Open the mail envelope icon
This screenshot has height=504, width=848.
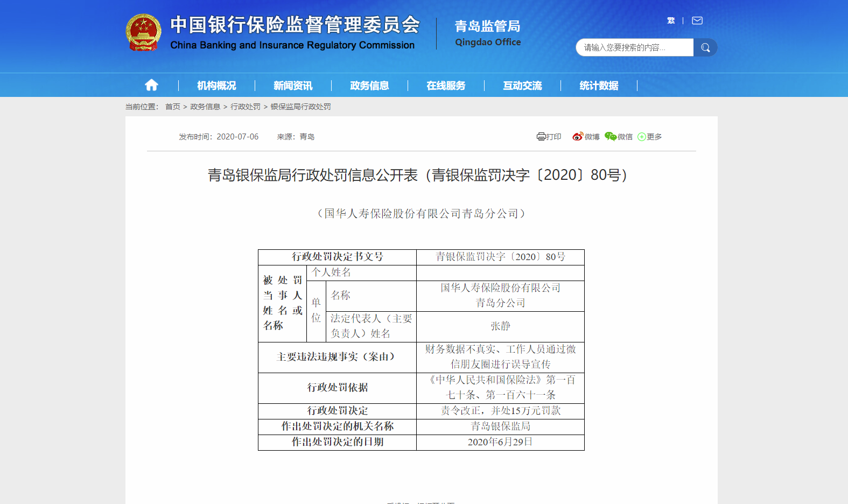[697, 20]
